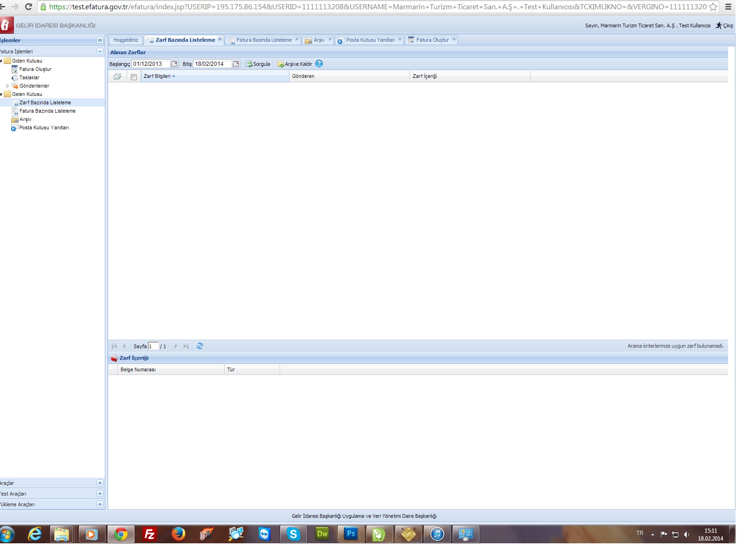
Task: Click the Sayfa page number field
Action: [x=153, y=346]
